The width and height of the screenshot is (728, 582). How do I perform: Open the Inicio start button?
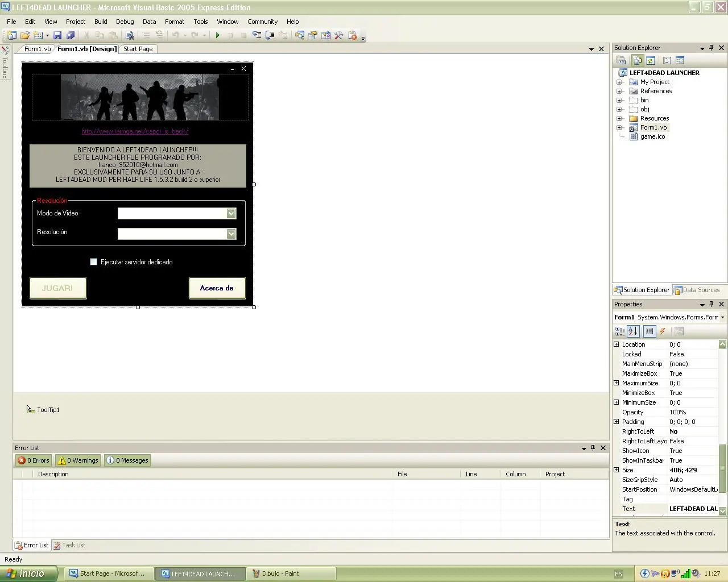point(28,573)
